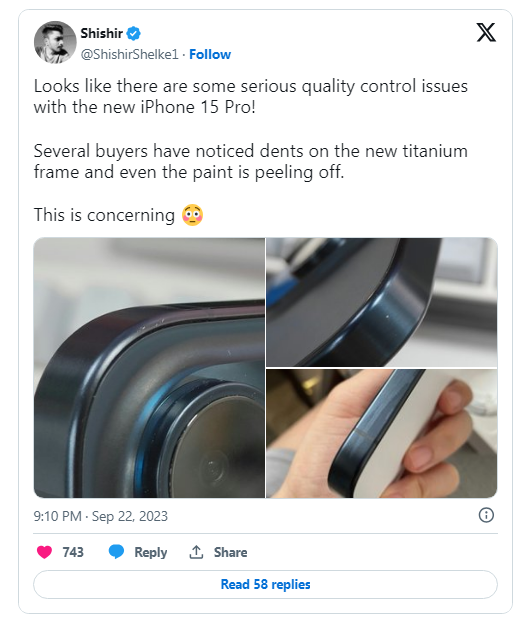Click the share upload arrow icon

click(196, 552)
